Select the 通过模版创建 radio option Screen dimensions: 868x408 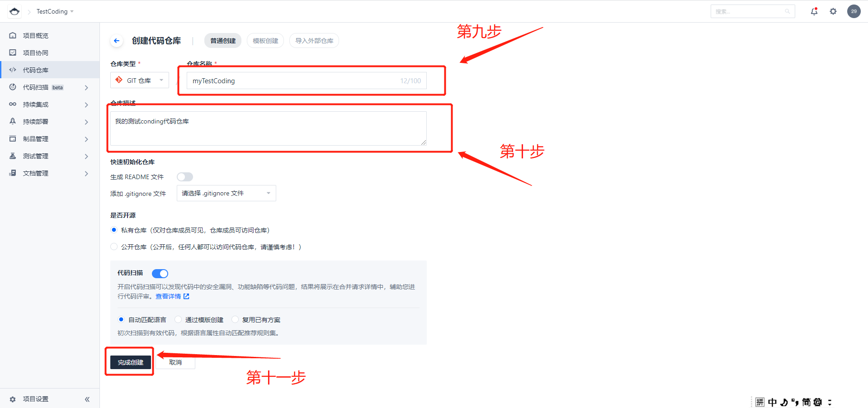(178, 319)
